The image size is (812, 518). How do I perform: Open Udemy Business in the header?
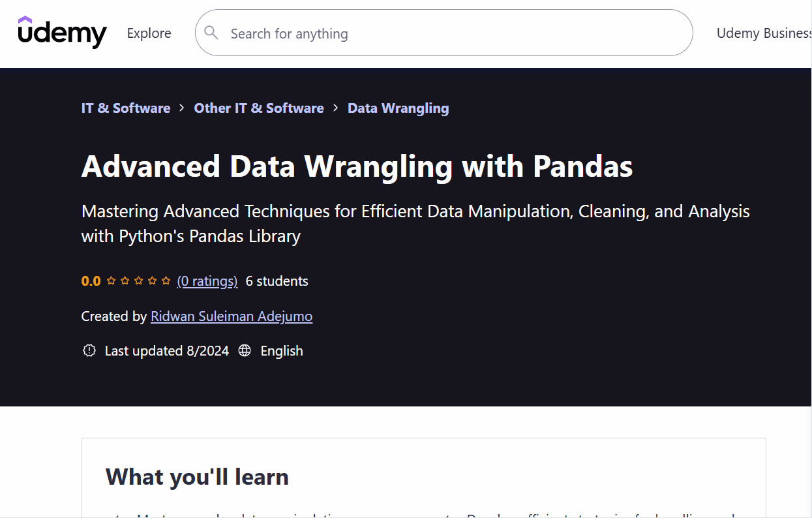click(764, 33)
